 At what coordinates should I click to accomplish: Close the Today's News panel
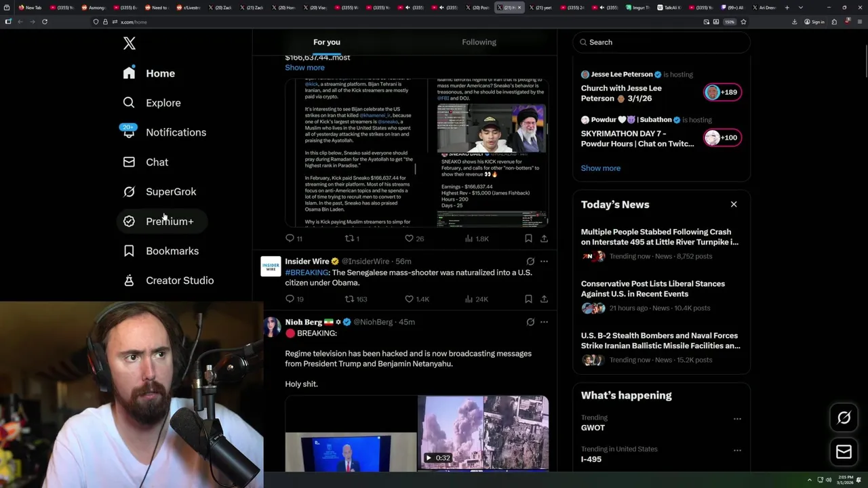734,204
